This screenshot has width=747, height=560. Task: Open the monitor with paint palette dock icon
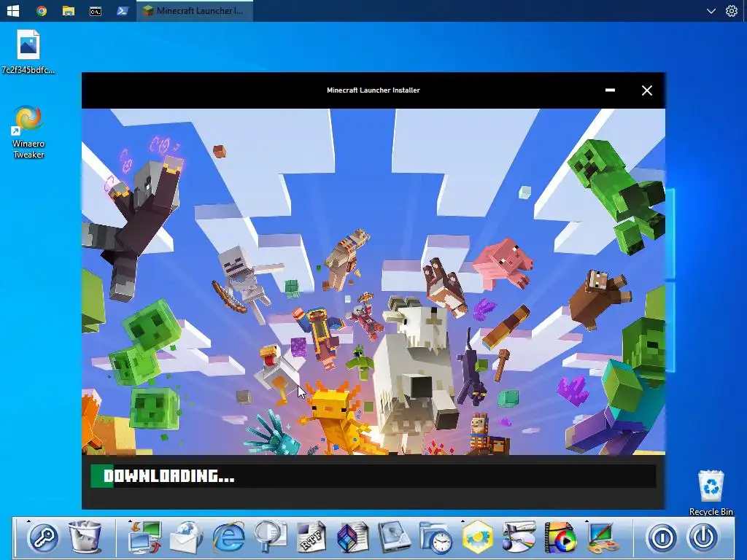pos(602,537)
